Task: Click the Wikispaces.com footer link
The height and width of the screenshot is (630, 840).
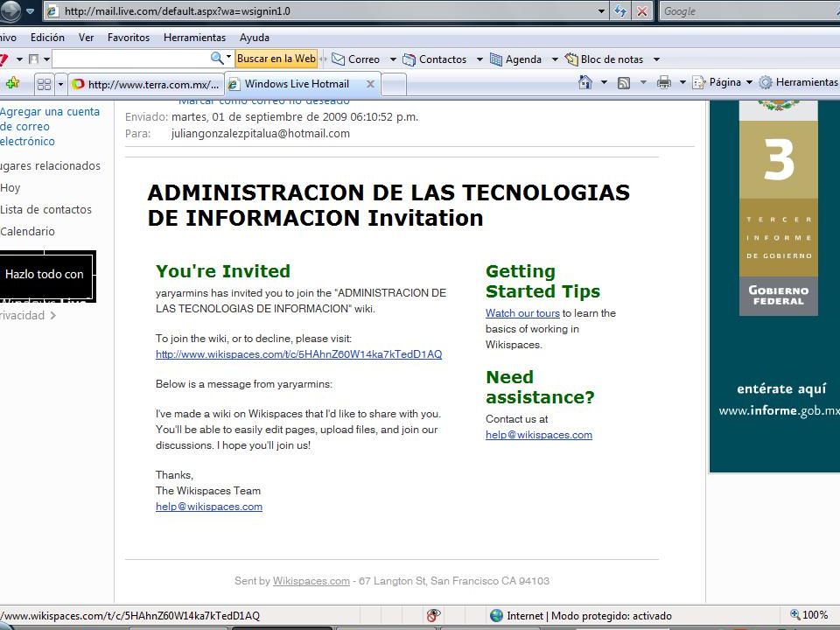Action: (311, 581)
